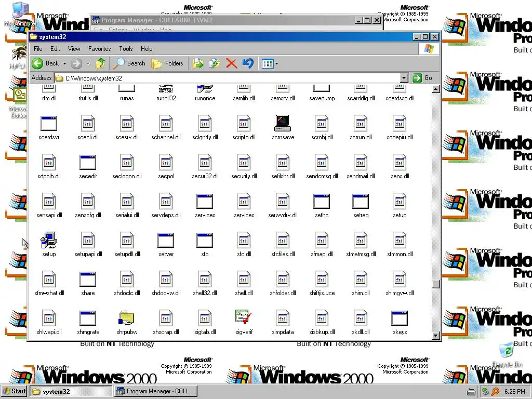Click the blue Undo toolbar icon
This screenshot has height=399, width=532.
pos(248,63)
